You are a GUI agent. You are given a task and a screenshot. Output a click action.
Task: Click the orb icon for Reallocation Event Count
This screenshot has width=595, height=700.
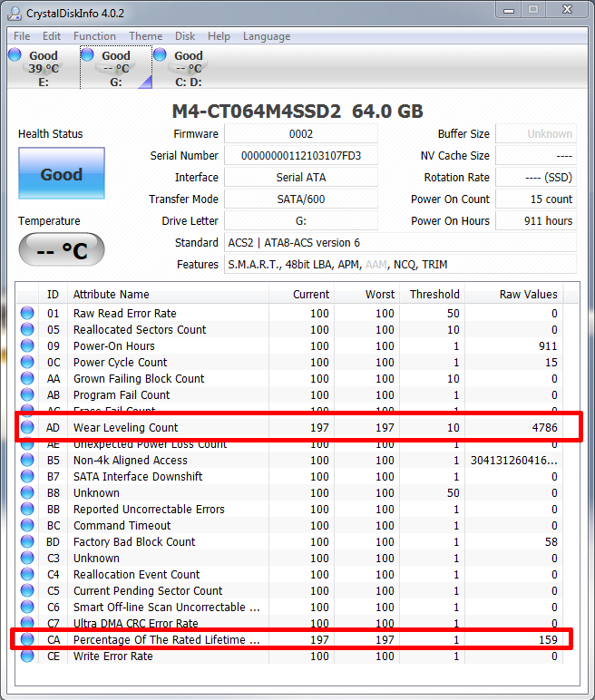point(27,574)
